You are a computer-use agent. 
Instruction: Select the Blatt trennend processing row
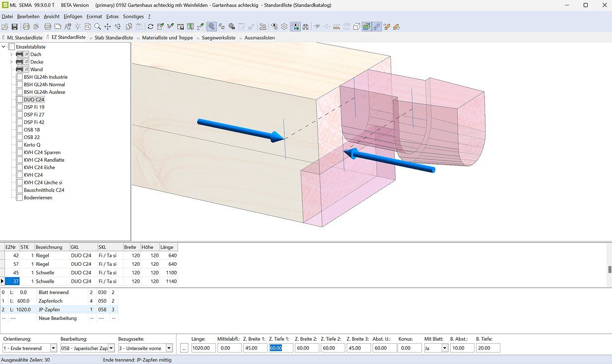point(59,293)
